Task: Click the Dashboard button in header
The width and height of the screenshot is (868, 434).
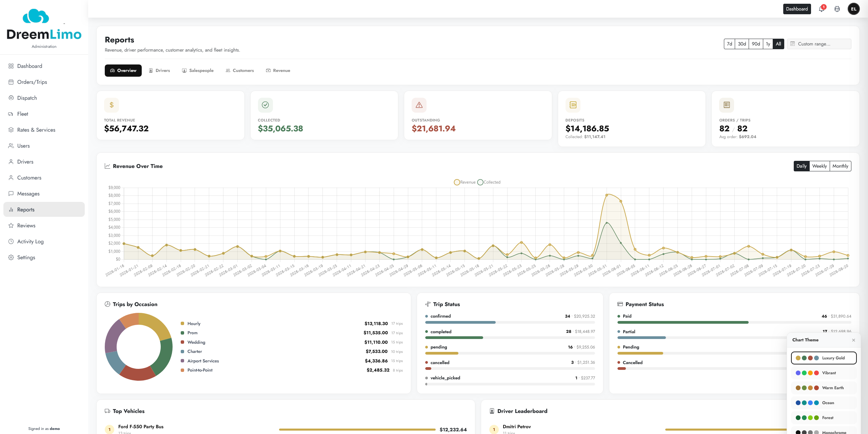Action: (797, 9)
